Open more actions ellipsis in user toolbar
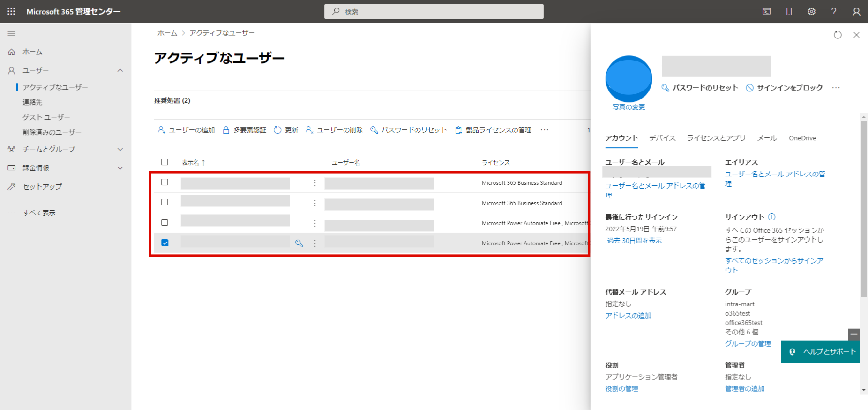Image resolution: width=868 pixels, height=410 pixels. click(x=544, y=130)
